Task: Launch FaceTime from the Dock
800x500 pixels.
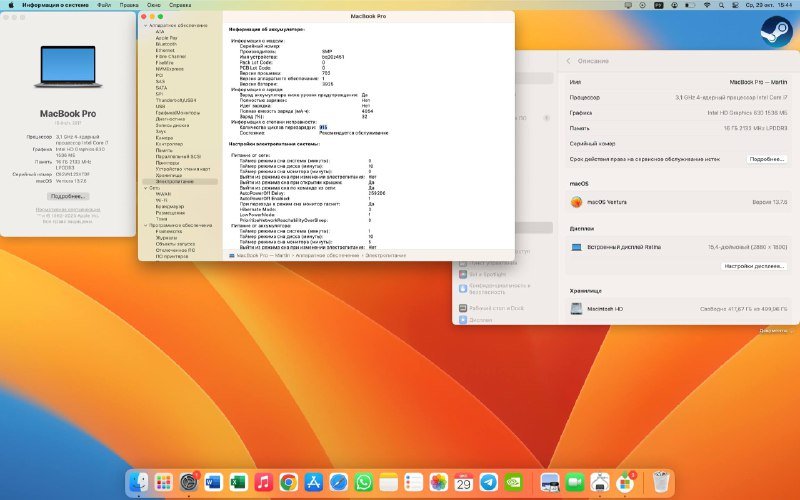Action: (575, 482)
